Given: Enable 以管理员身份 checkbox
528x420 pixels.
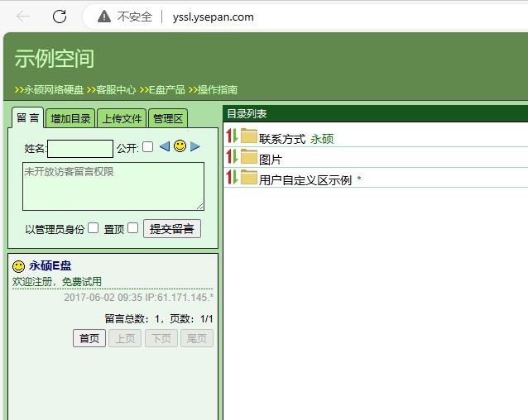Looking at the screenshot, I should click(x=93, y=228).
